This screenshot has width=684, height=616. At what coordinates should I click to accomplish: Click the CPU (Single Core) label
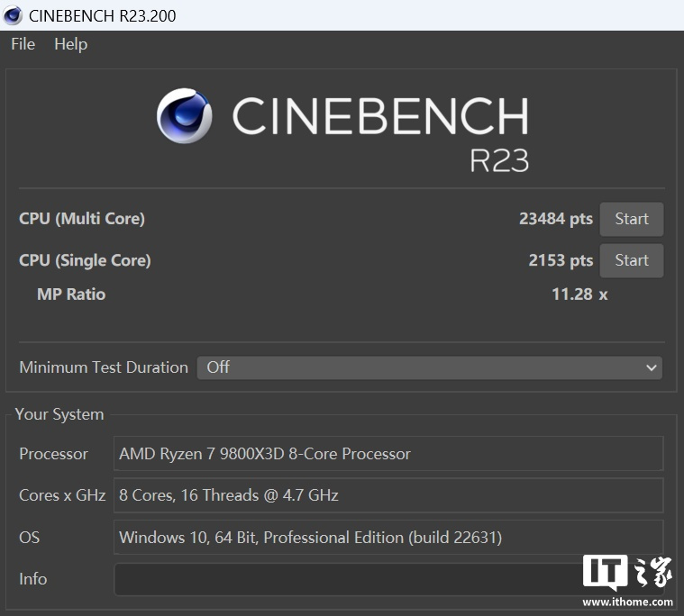click(x=85, y=260)
